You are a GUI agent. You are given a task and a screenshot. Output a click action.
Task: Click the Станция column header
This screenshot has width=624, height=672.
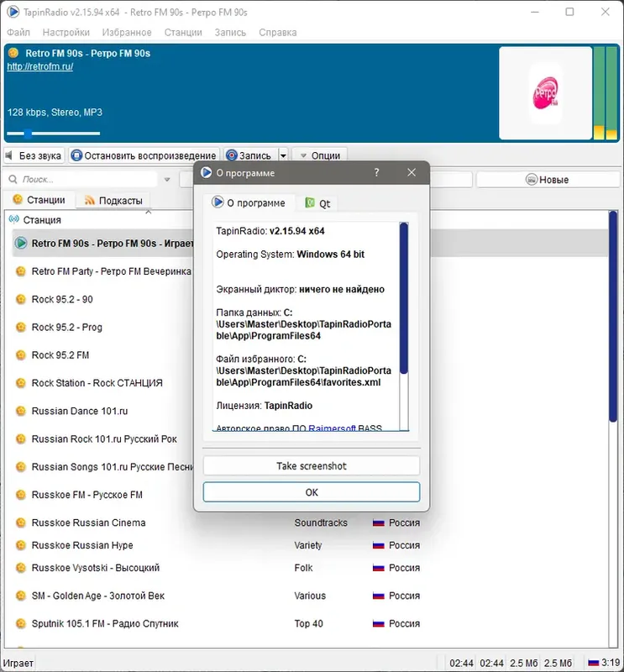click(x=42, y=220)
